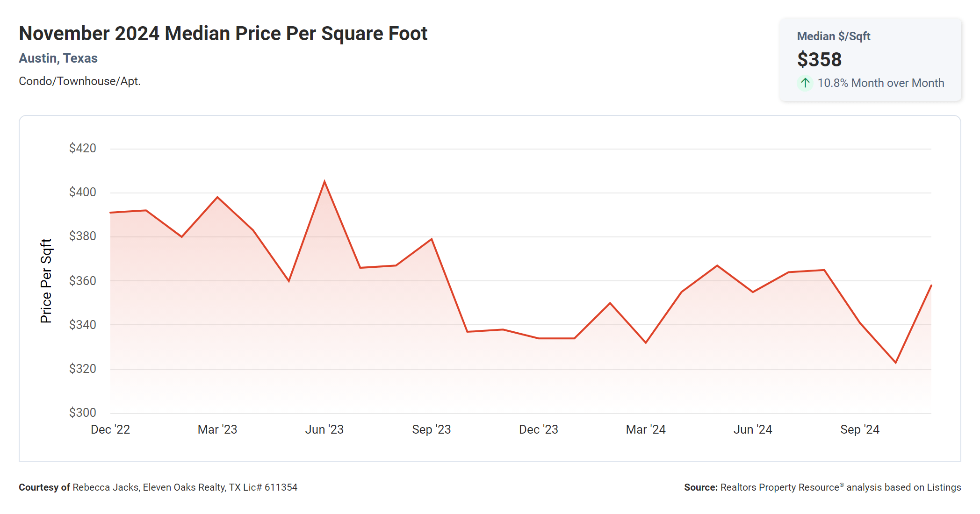Click the Sep '23 x-axis label
980x514 pixels.
click(x=431, y=429)
